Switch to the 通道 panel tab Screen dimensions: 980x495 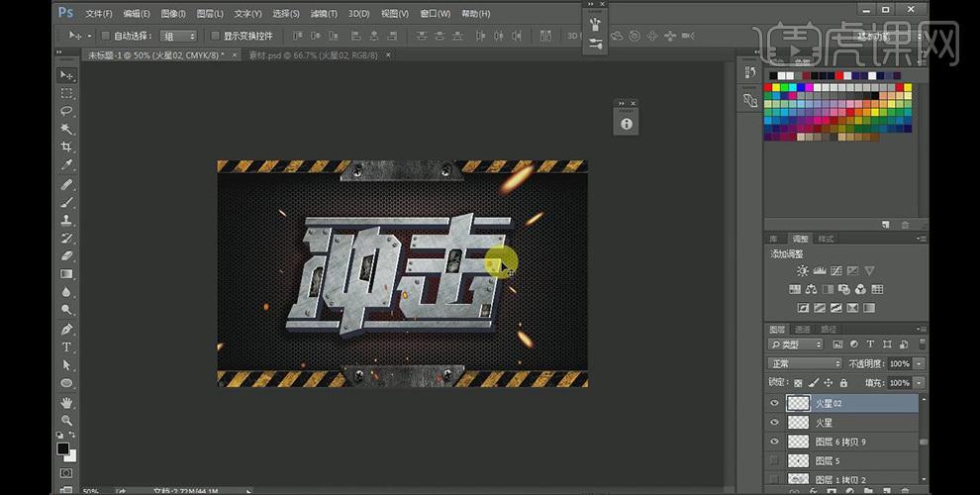[x=803, y=329]
